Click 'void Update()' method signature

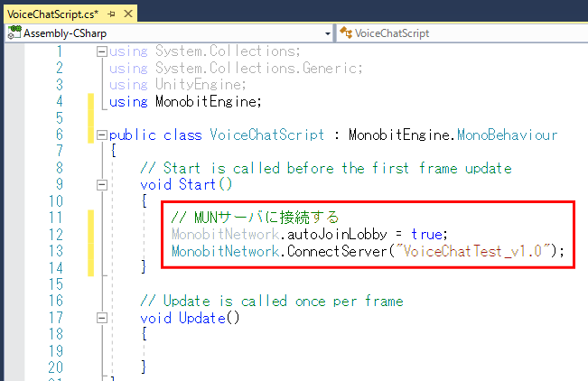(x=190, y=319)
